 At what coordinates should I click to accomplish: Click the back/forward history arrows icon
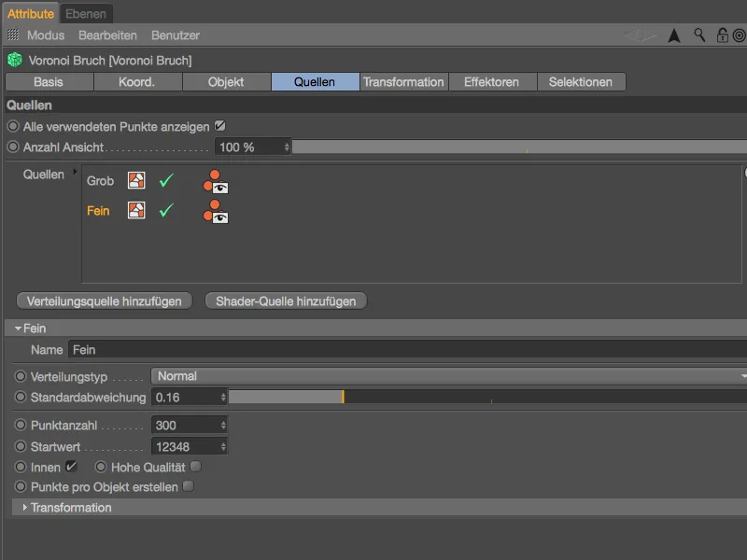[x=641, y=35]
